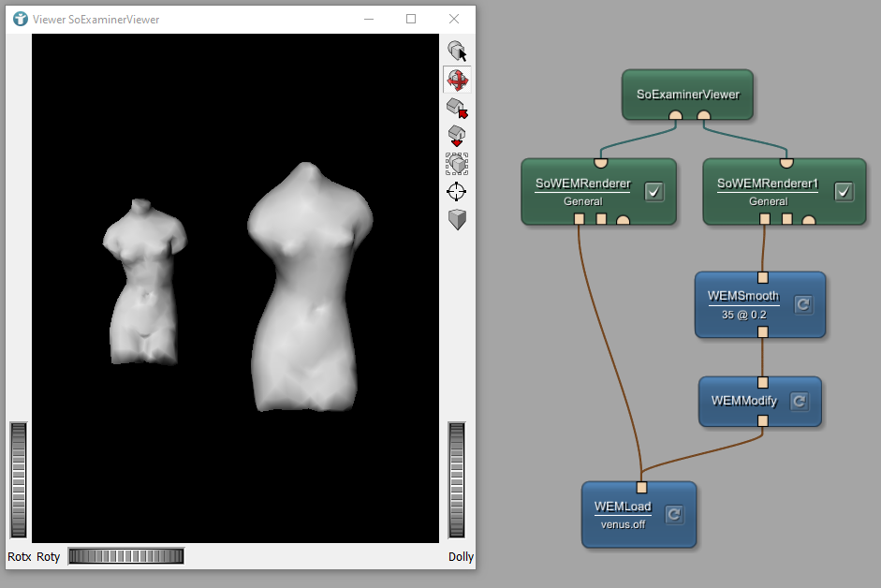Toggle the perspective camera cube icon
The image size is (881, 588).
457,220
